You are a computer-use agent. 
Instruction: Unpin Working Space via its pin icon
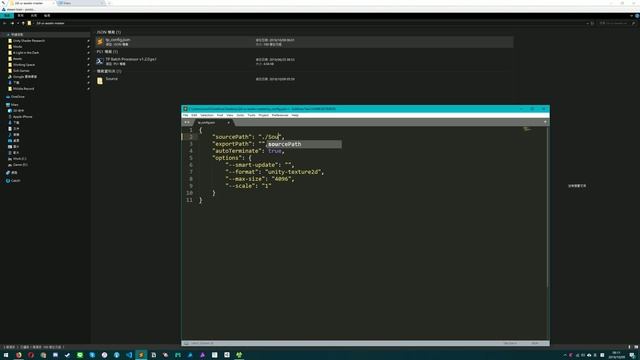[88, 65]
